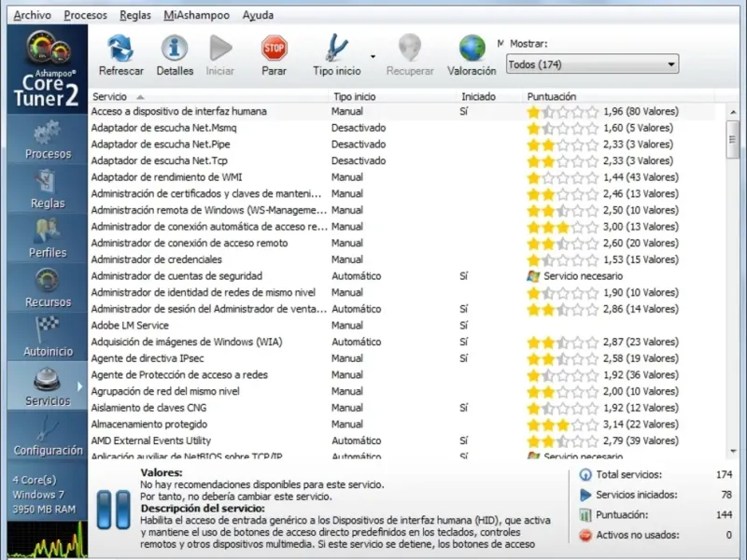Select Adobe LM Service row

click(402, 325)
